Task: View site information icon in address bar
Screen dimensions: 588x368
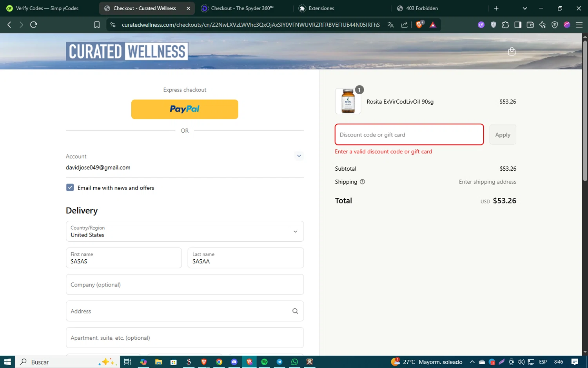Action: (x=113, y=25)
